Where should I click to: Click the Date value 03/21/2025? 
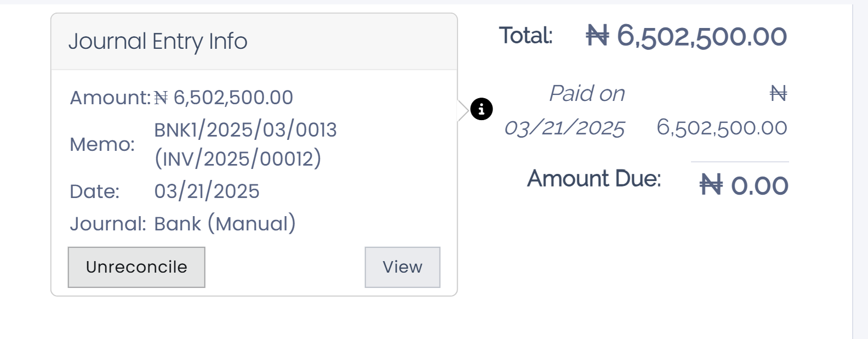point(207,191)
